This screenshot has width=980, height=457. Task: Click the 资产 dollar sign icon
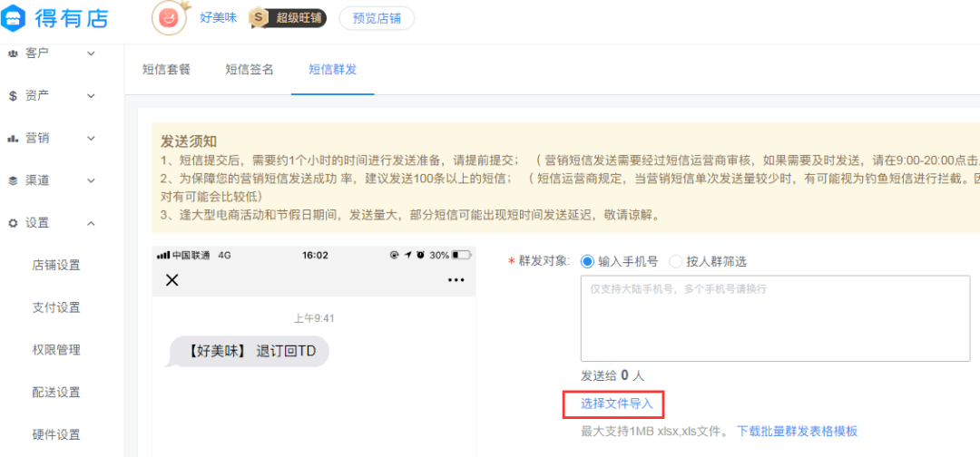coord(13,96)
